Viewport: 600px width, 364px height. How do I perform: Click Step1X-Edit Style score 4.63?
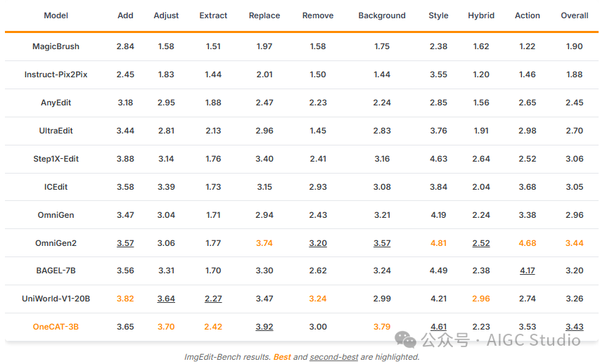point(438,159)
